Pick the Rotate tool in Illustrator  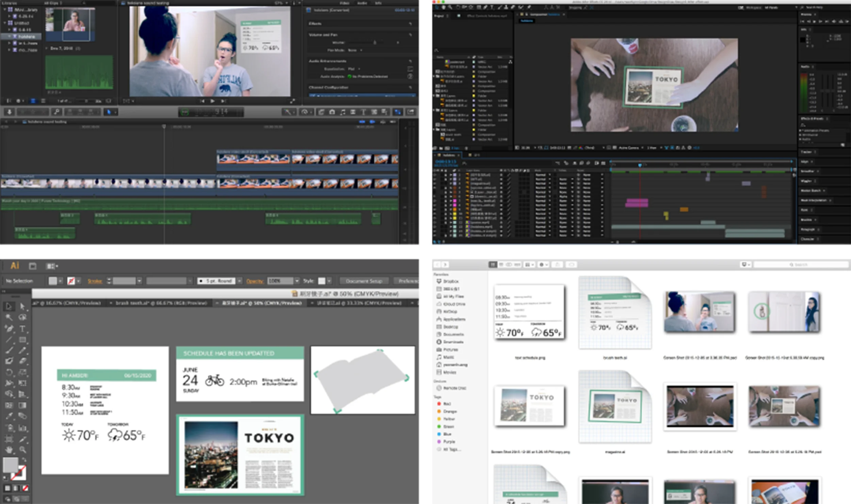pyautogui.click(x=9, y=372)
